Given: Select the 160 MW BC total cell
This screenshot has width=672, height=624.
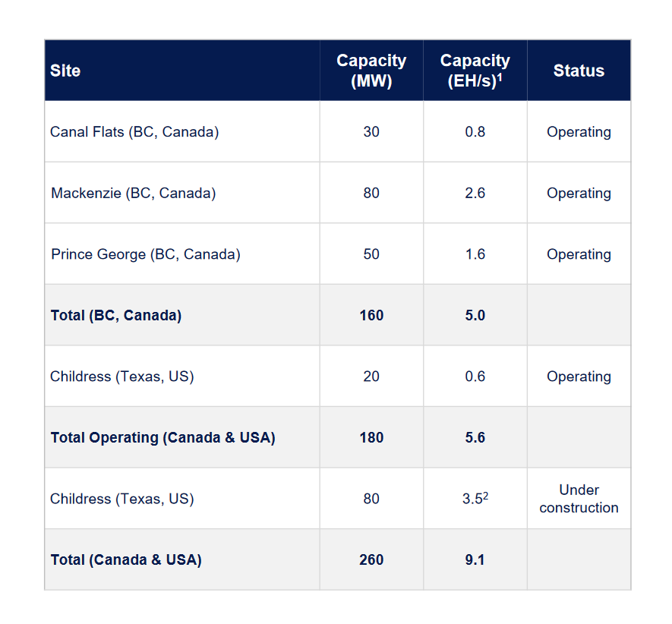Looking at the screenshot, I should (371, 315).
